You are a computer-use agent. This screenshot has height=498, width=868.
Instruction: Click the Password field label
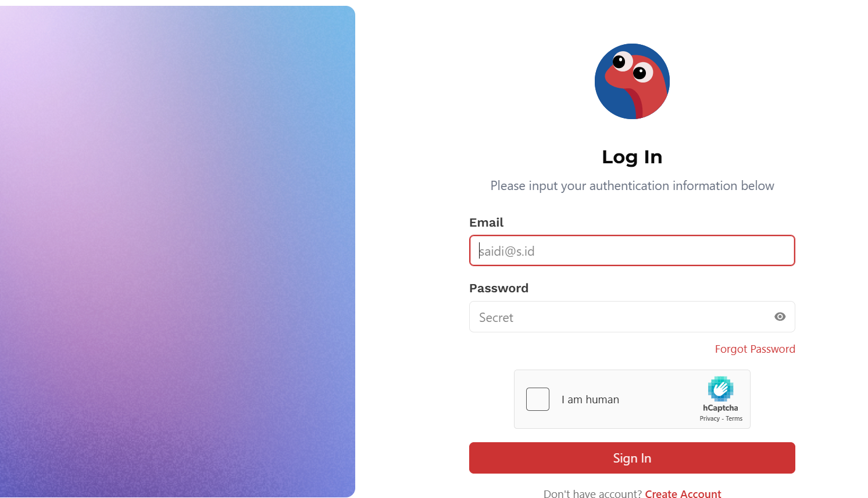point(498,288)
